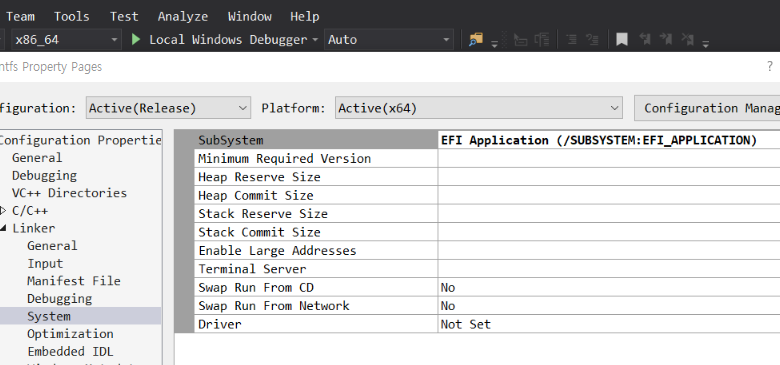
Task: Open the Configuration dropdown showing Active(Release)
Action: 168,108
